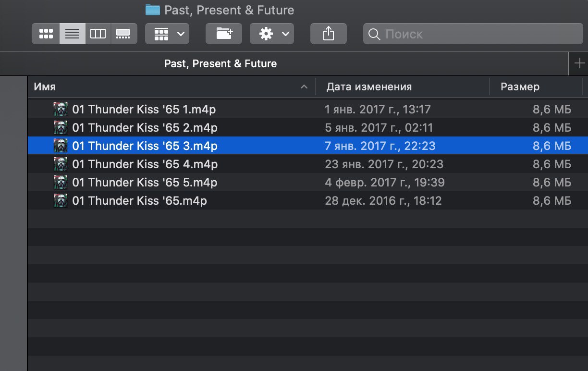Sort by the Размер column header
This screenshot has height=371, width=588.
tap(536, 87)
